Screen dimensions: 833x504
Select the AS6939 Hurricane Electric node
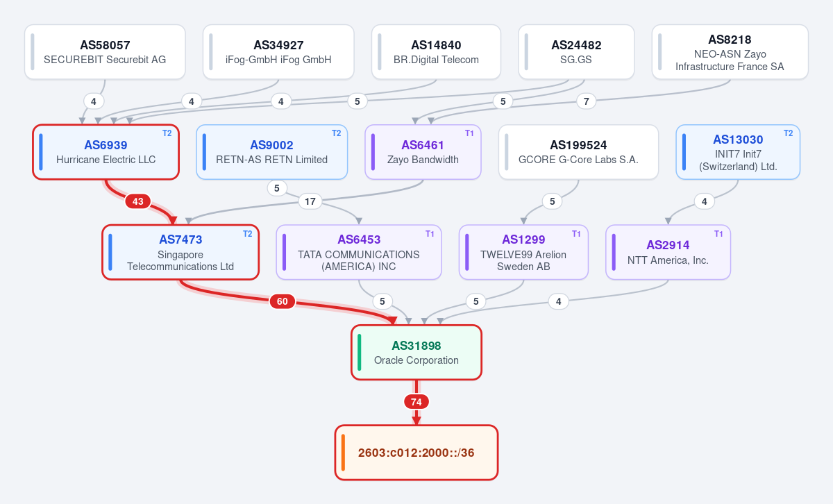point(106,152)
